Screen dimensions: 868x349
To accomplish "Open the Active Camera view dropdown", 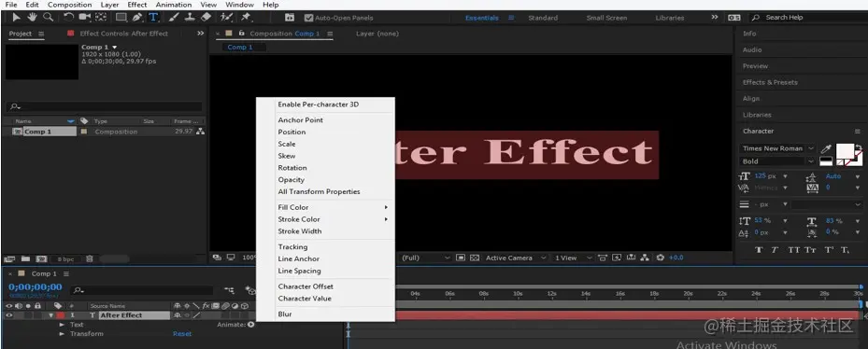I will point(516,258).
